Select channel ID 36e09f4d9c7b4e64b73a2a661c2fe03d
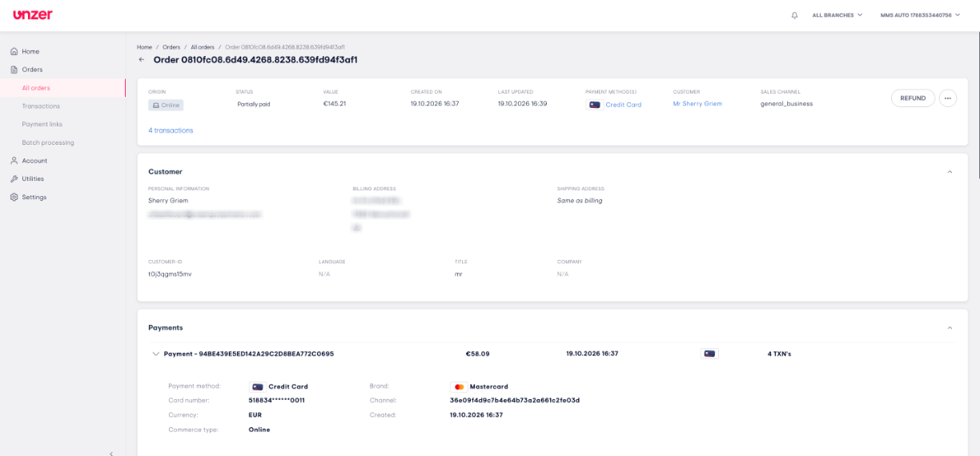This screenshot has height=456, width=980. tap(515, 400)
